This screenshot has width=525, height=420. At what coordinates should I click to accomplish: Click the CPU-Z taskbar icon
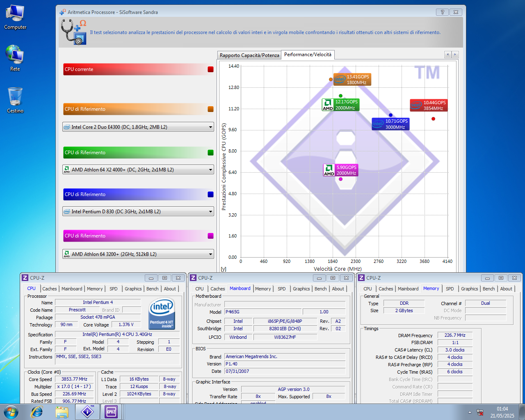pos(111,412)
